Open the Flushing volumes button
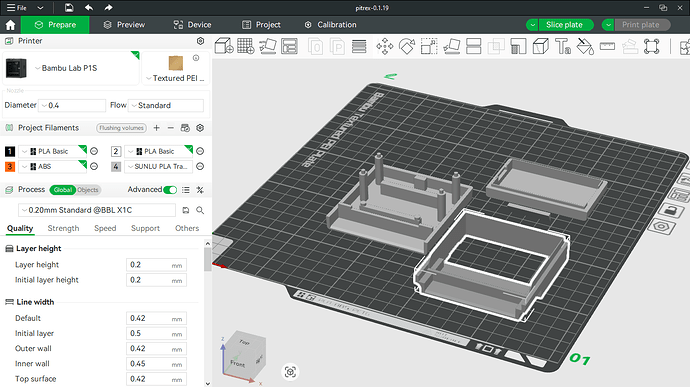Image resolution: width=690 pixels, height=387 pixels. pos(121,128)
